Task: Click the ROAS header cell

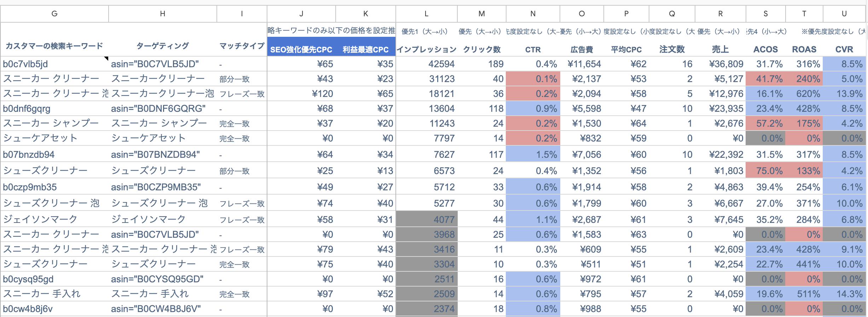Action: [x=804, y=50]
